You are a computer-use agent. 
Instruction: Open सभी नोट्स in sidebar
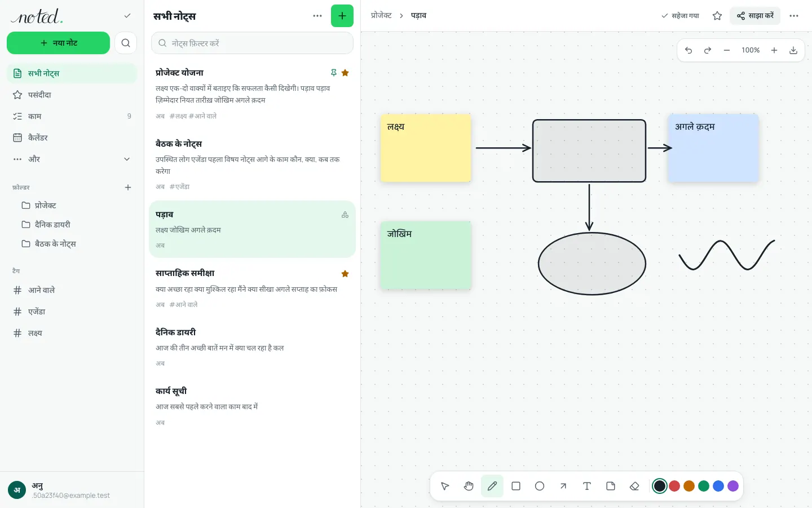72,73
